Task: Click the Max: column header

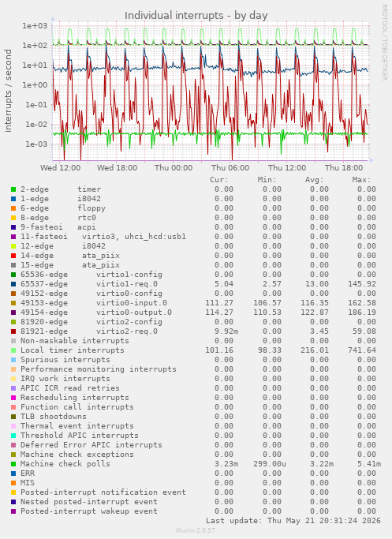Action: [x=361, y=180]
